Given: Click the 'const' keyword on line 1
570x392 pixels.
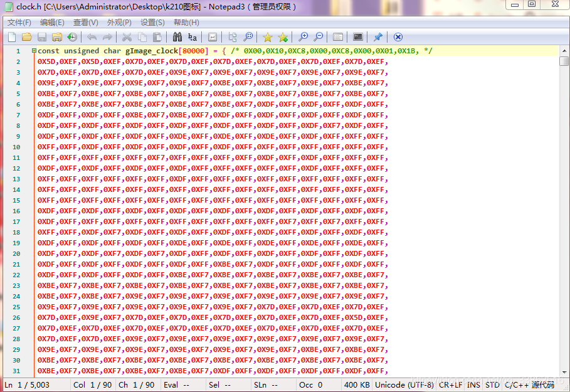Looking at the screenshot, I should (x=48, y=51).
